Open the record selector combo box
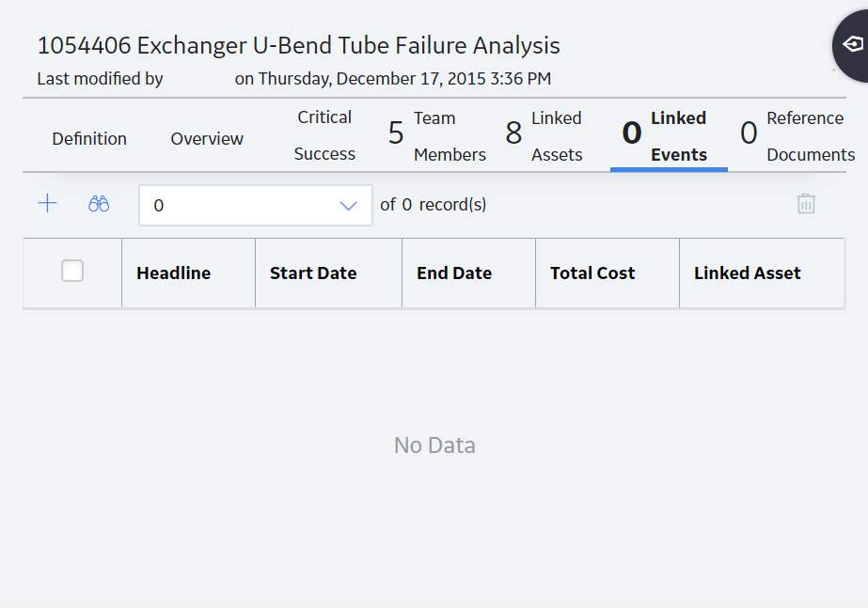 tap(256, 205)
